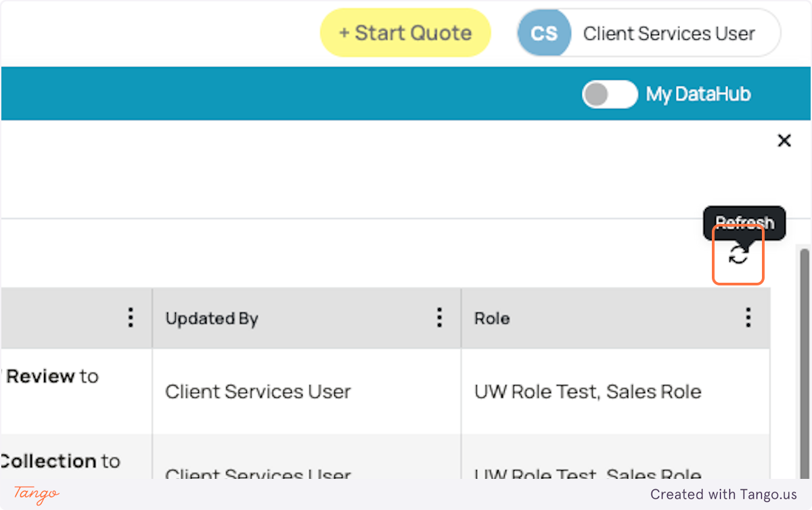Open the Updated By column menu
The width and height of the screenshot is (812, 510).
pos(439,318)
